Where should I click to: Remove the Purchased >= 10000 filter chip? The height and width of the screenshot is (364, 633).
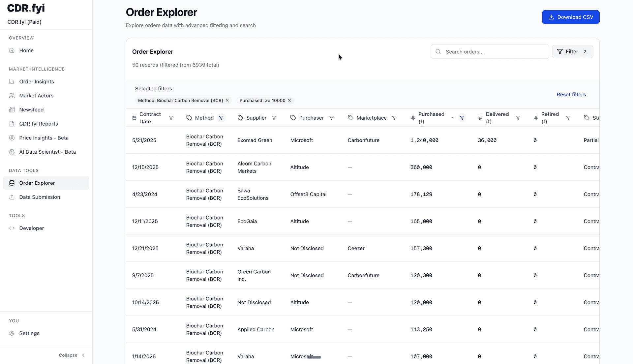289,101
